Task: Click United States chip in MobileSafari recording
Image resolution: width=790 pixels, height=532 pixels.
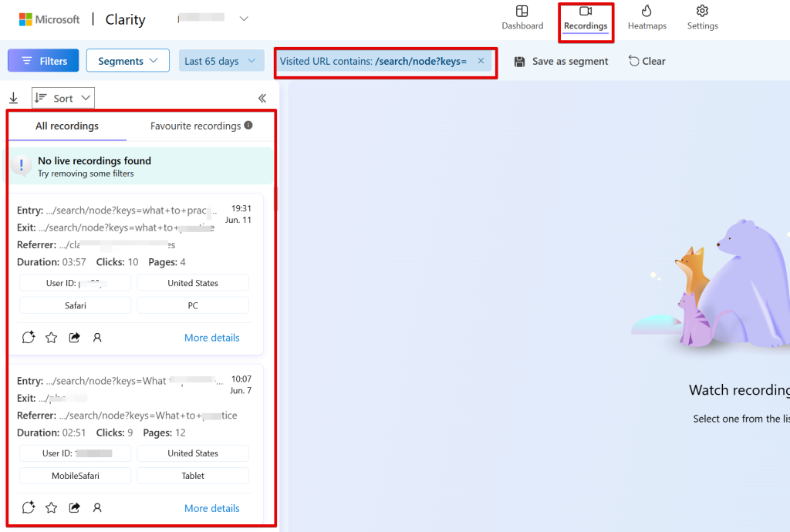Action: pyautogui.click(x=193, y=453)
